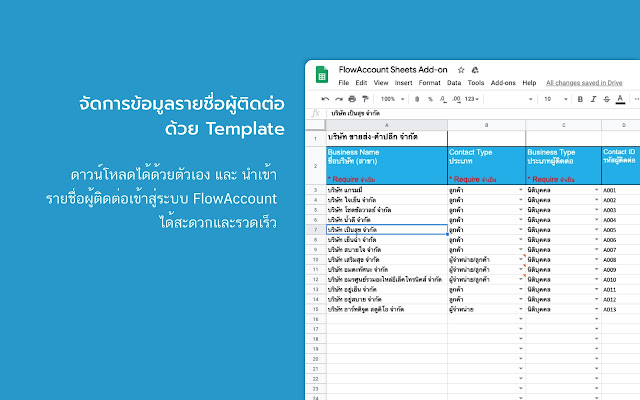Open the Format menu
640x400 pixels.
click(x=429, y=83)
